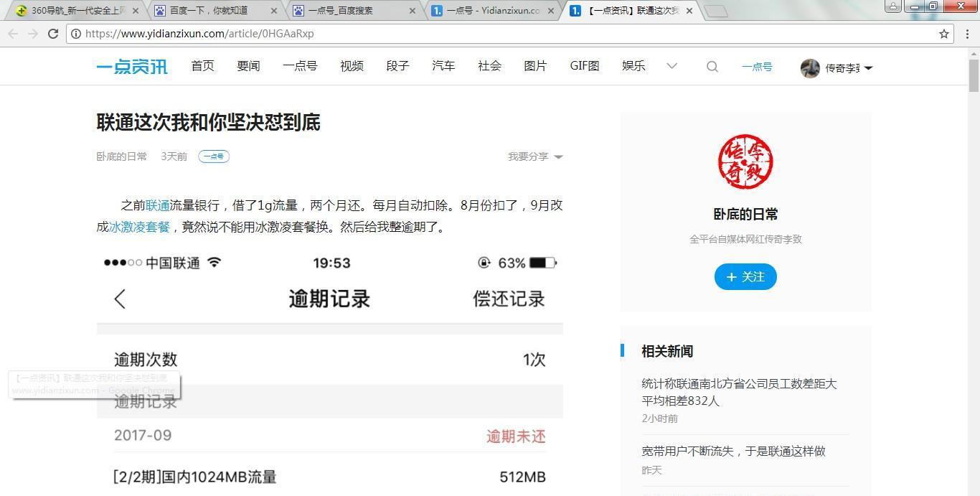Click the Yidian Zixun logo

pos(131,66)
